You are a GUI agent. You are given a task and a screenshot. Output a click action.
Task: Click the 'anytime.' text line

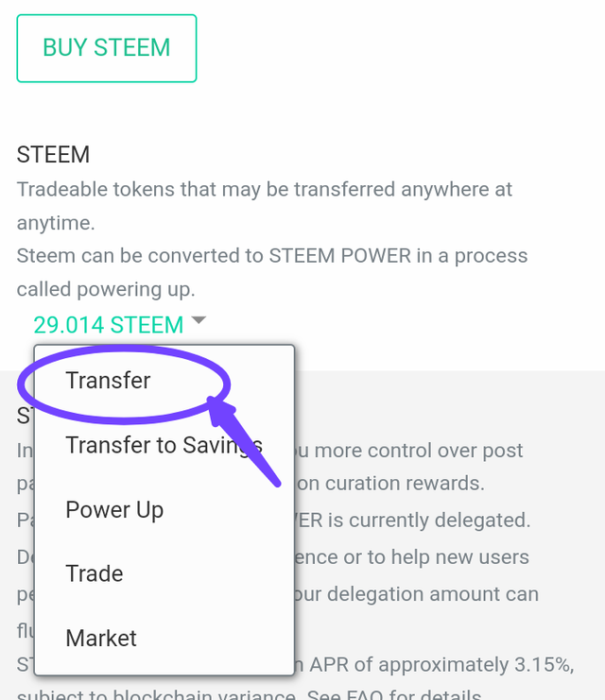[56, 222]
